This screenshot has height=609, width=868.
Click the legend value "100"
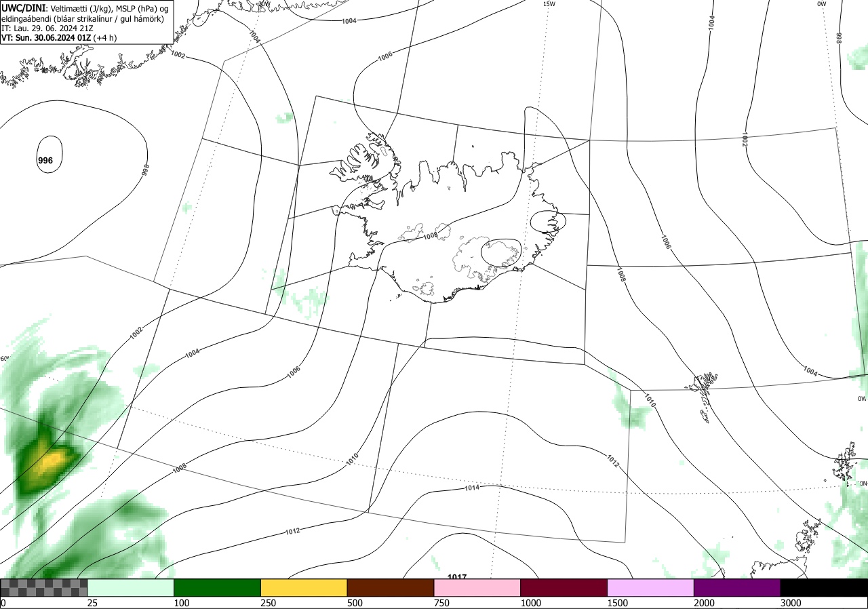click(181, 603)
